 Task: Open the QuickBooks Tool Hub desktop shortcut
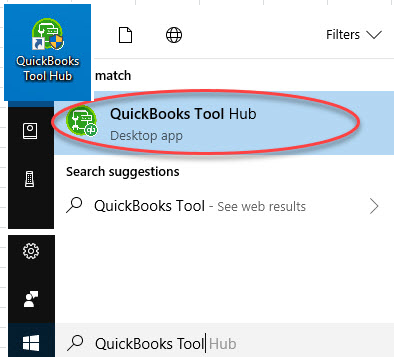point(47,52)
